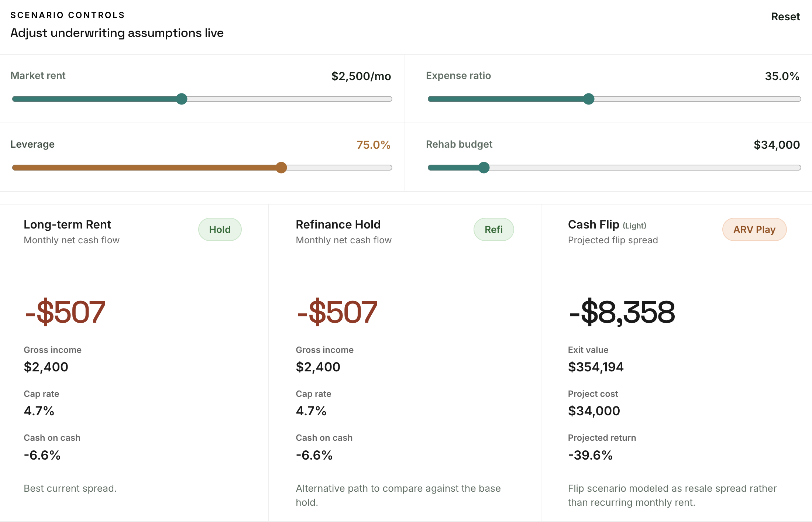Click the Expense ratio 35.0% value

pos(781,76)
